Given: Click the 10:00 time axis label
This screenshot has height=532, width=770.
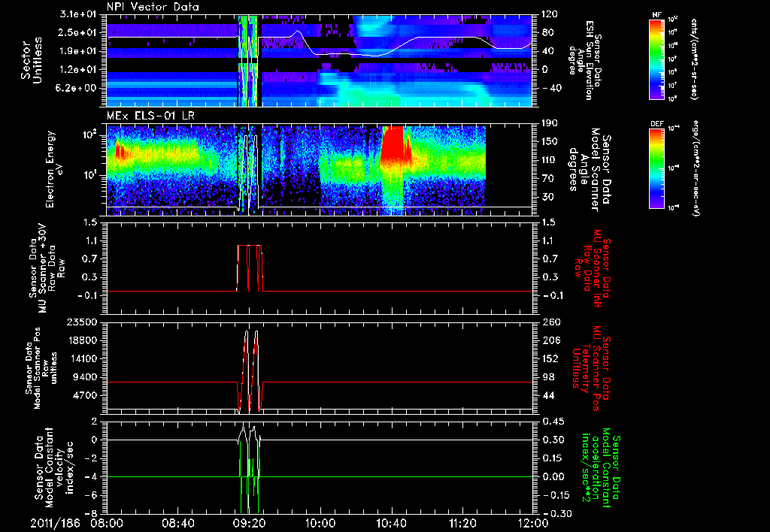Looking at the screenshot, I should pos(320,523).
